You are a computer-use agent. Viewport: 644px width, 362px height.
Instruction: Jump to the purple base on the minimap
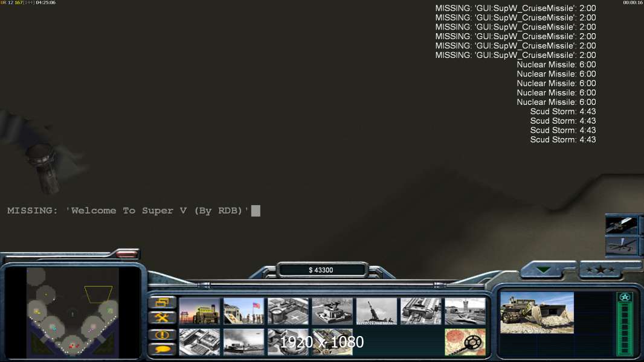(x=93, y=327)
